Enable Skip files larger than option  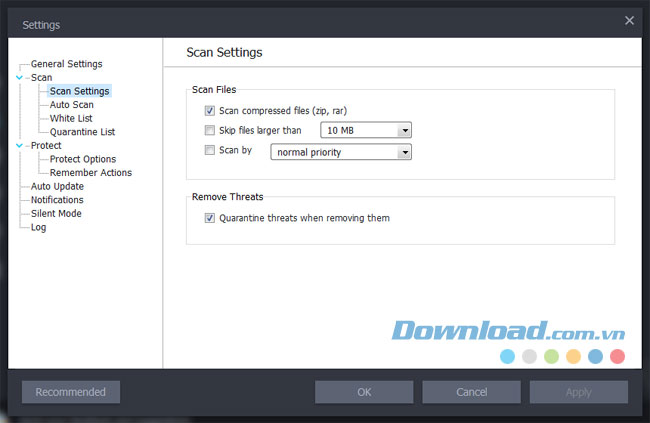coord(210,130)
